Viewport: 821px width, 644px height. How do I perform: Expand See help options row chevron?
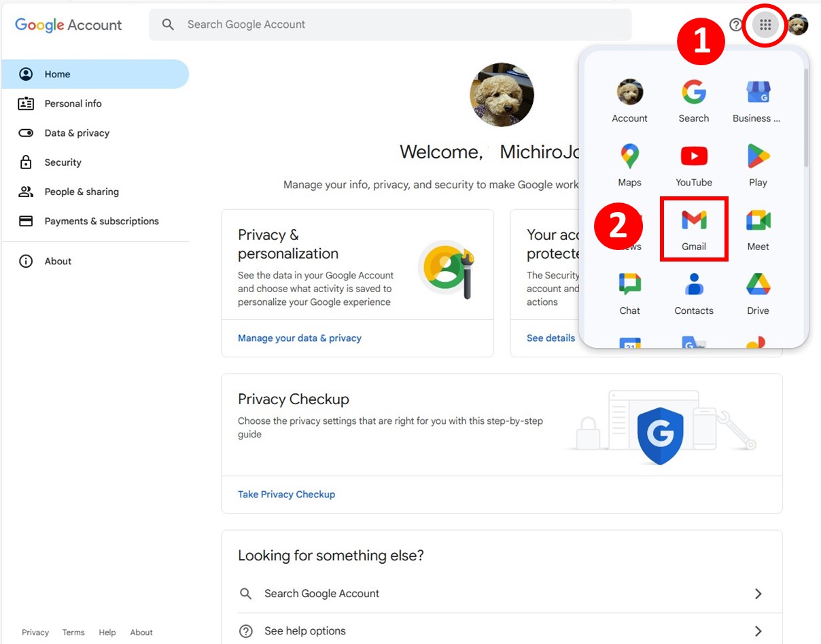[x=758, y=631]
